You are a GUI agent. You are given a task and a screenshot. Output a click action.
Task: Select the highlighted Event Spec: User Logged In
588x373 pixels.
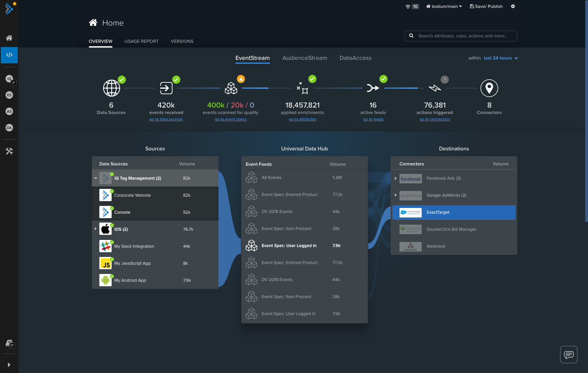(305, 246)
